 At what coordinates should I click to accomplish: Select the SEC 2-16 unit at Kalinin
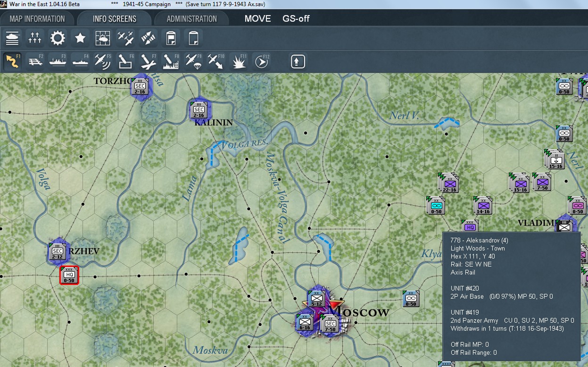coord(199,110)
